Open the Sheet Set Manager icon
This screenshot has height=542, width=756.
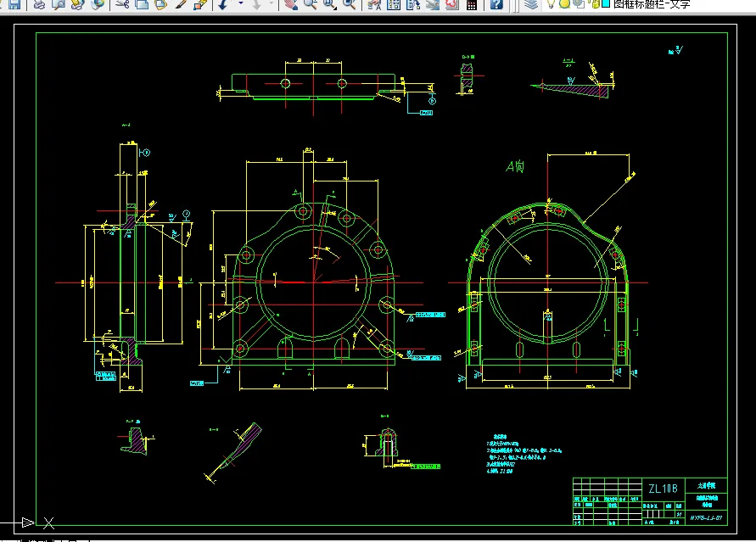click(433, 4)
